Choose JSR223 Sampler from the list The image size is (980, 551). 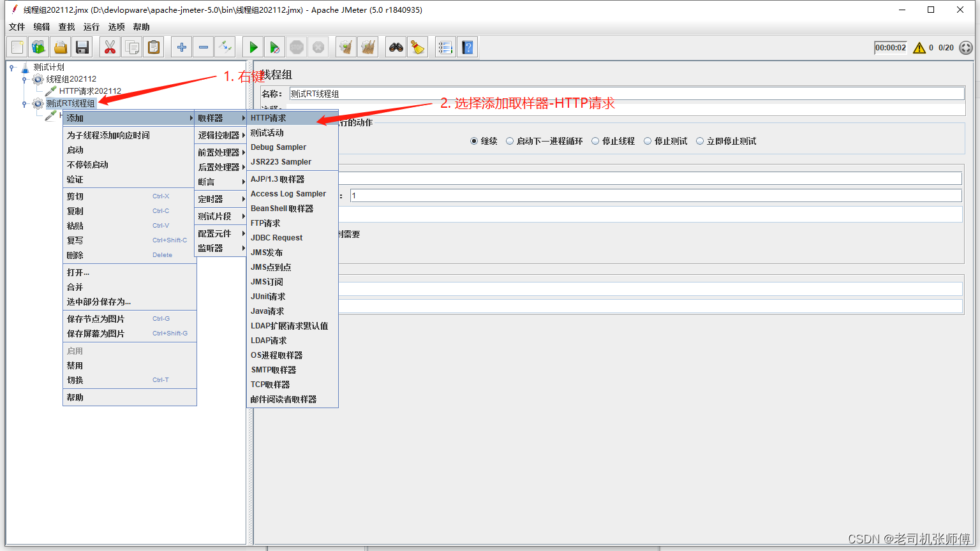[292, 162]
